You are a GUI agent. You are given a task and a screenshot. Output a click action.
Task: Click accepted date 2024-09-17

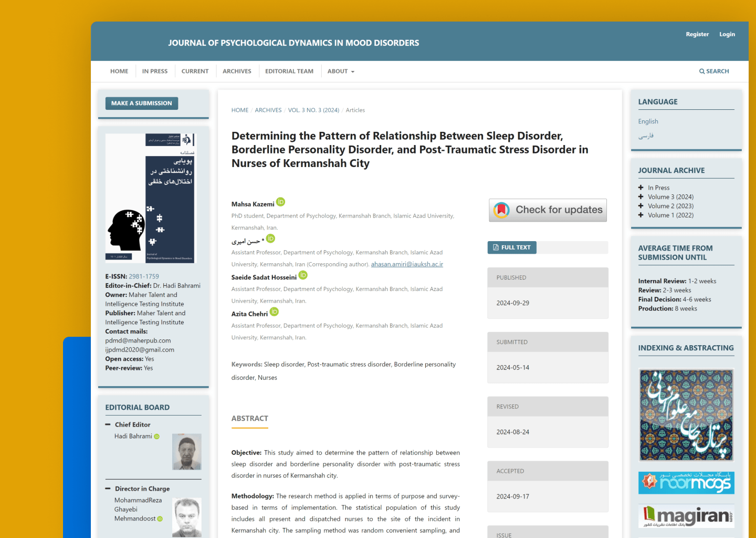513,496
